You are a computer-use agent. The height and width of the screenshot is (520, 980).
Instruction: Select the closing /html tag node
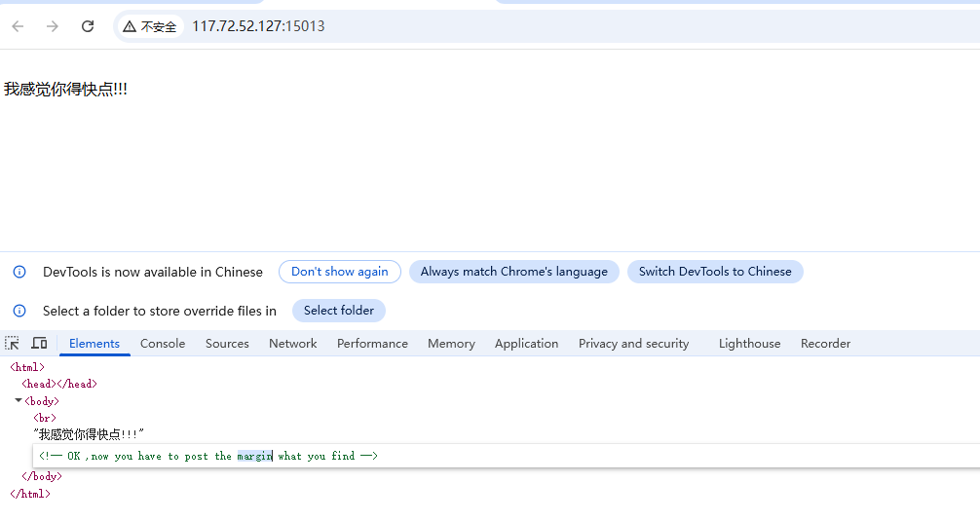30,494
